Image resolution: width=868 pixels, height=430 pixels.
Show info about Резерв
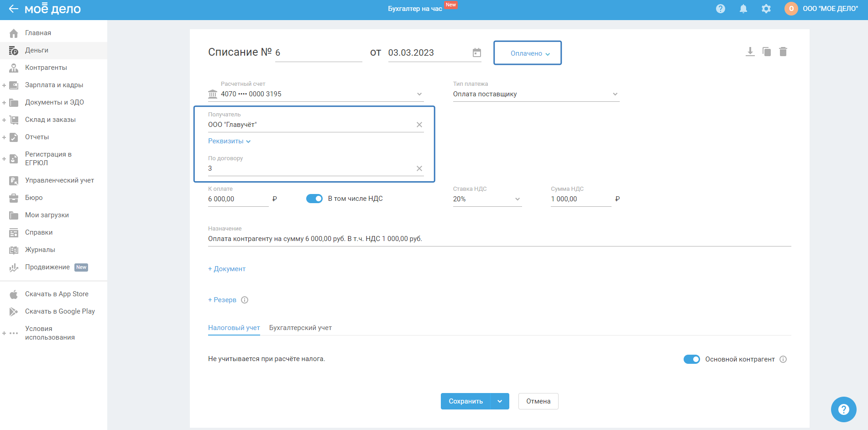(245, 300)
